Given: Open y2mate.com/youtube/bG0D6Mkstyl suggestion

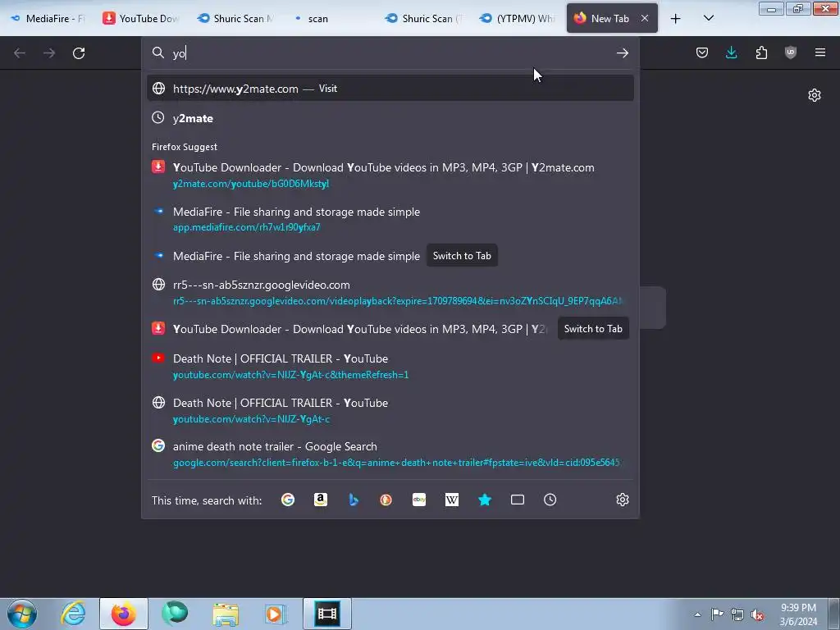Looking at the screenshot, I should tap(390, 176).
